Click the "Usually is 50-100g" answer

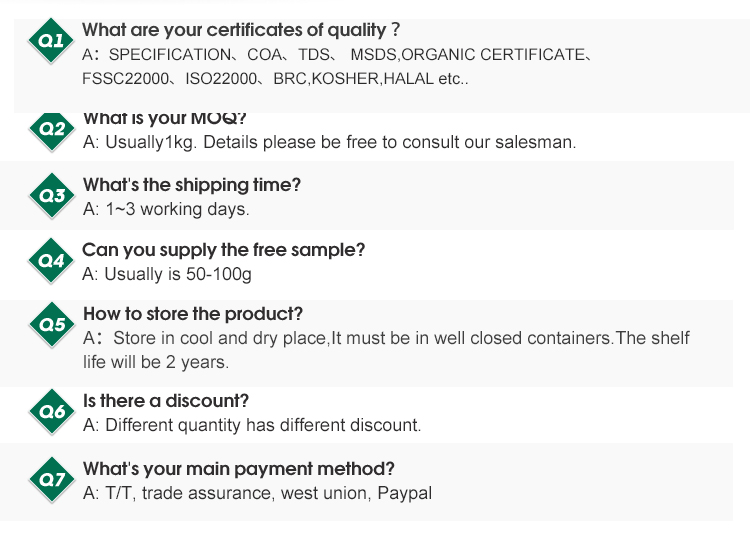point(166,274)
